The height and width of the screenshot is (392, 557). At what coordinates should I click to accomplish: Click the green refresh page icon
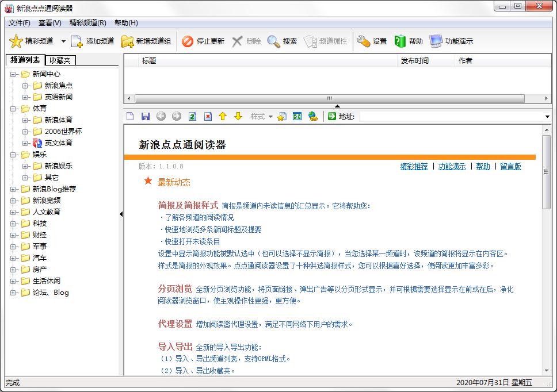tap(192, 117)
